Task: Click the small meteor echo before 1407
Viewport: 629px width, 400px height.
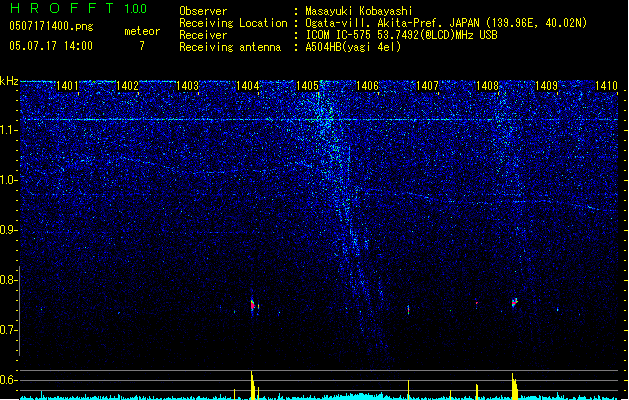Action: click(408, 310)
